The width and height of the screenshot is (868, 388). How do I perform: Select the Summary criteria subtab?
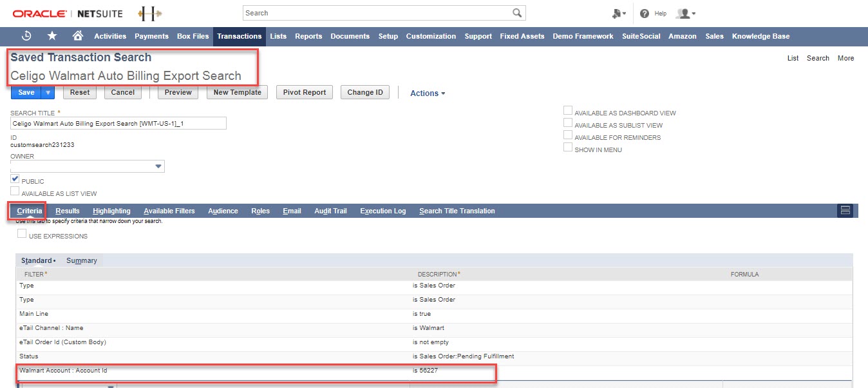click(82, 260)
